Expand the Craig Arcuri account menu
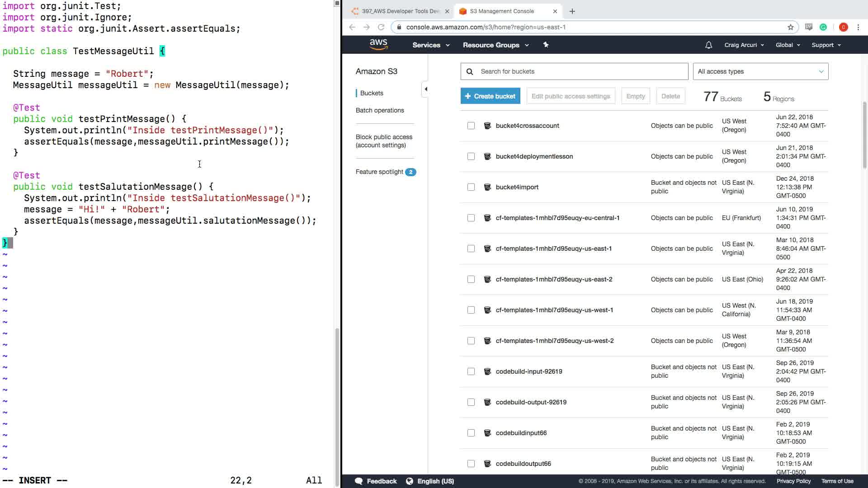 pyautogui.click(x=744, y=45)
